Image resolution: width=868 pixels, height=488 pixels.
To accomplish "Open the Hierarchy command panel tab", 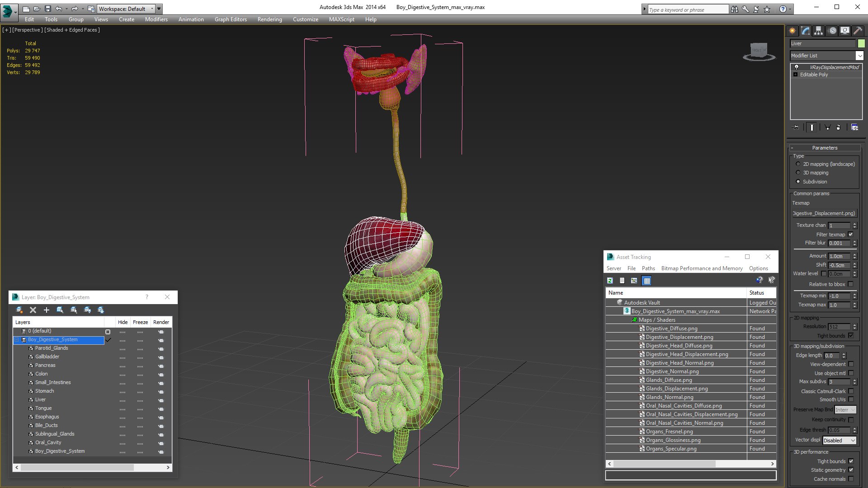I will click(x=818, y=31).
